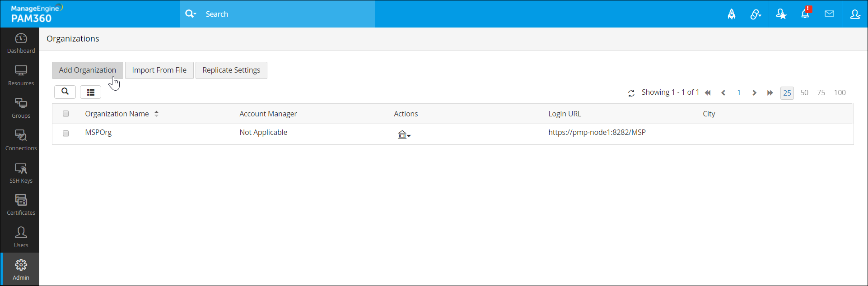Click the rocket icon in header

732,14
